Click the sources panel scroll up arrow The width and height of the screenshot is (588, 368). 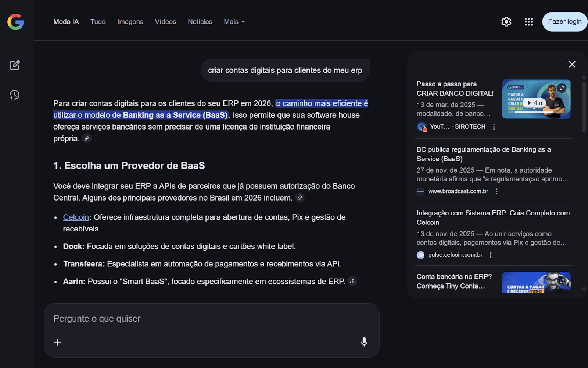pyautogui.click(x=584, y=77)
